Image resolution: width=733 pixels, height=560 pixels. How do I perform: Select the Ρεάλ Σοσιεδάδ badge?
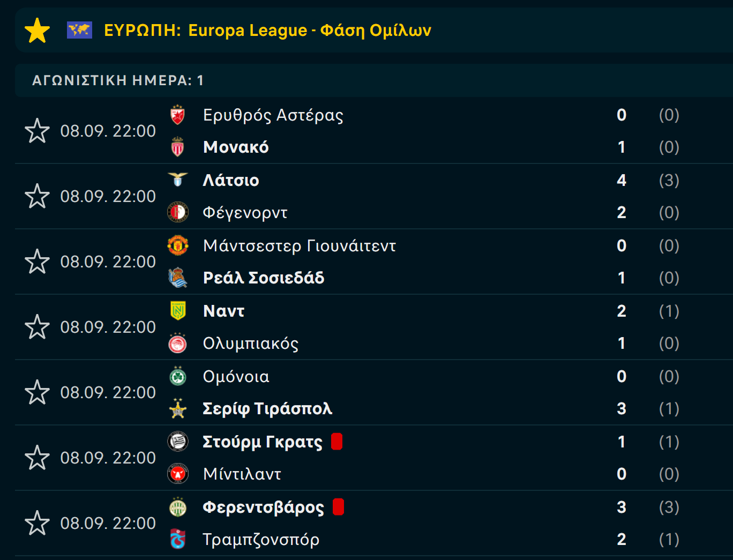(177, 278)
